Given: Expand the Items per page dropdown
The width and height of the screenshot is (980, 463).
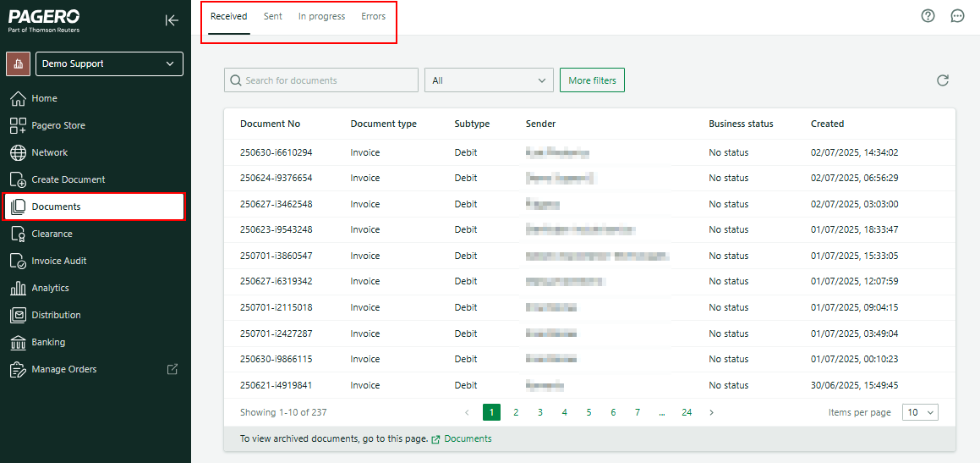Looking at the screenshot, I should click(920, 412).
